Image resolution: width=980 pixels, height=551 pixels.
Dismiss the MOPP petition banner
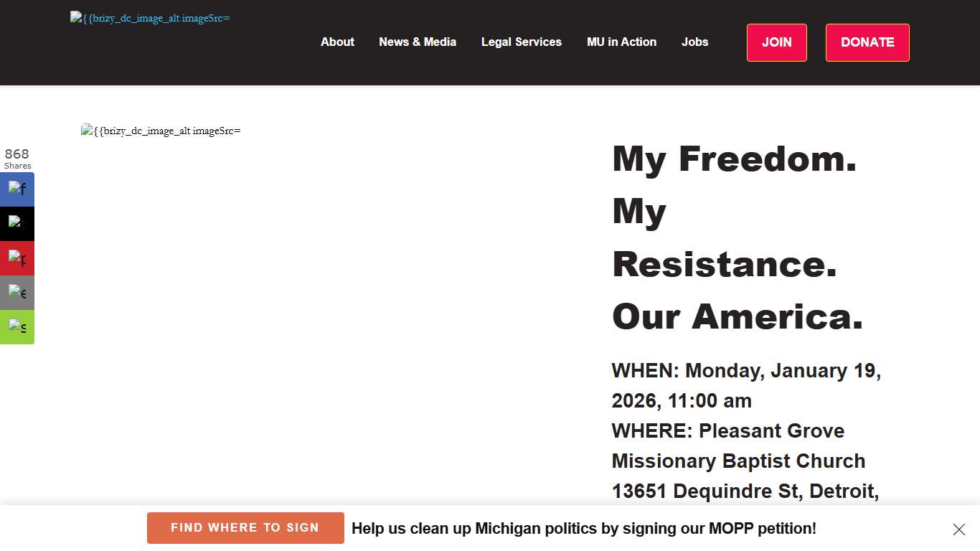tap(958, 529)
